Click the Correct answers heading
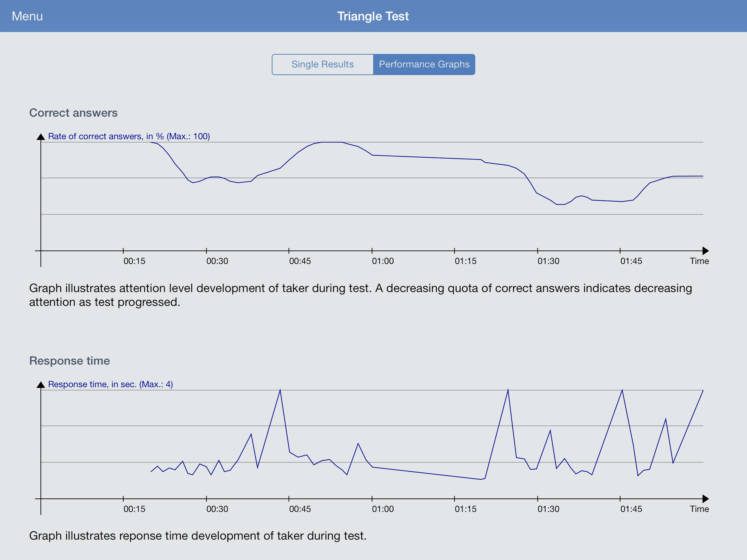The width and height of the screenshot is (747, 560). coord(73,112)
